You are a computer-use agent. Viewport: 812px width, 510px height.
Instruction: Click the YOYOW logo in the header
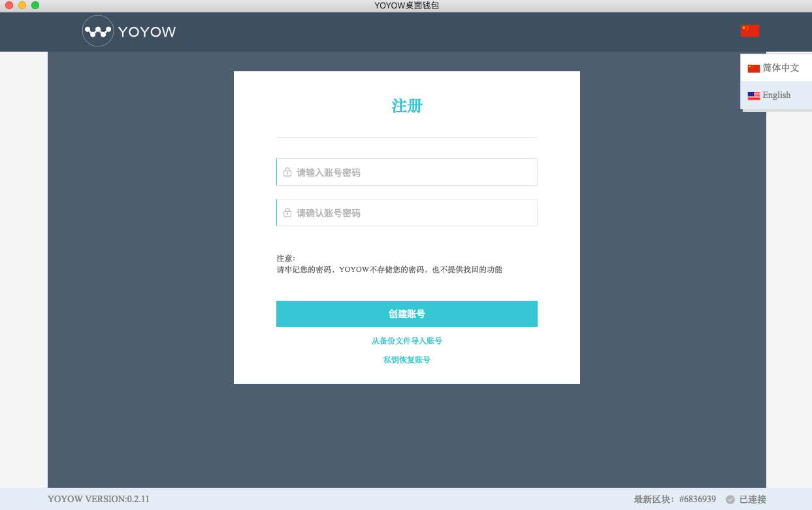pyautogui.click(x=129, y=31)
